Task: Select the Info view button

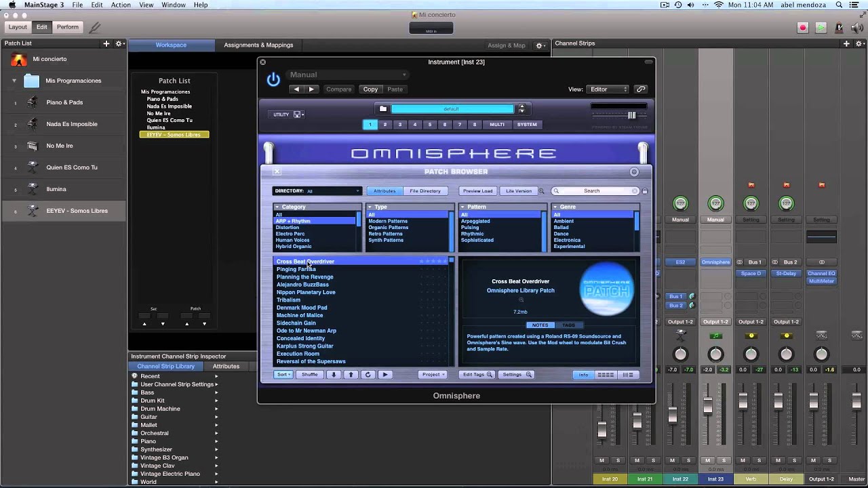Action: coord(583,375)
